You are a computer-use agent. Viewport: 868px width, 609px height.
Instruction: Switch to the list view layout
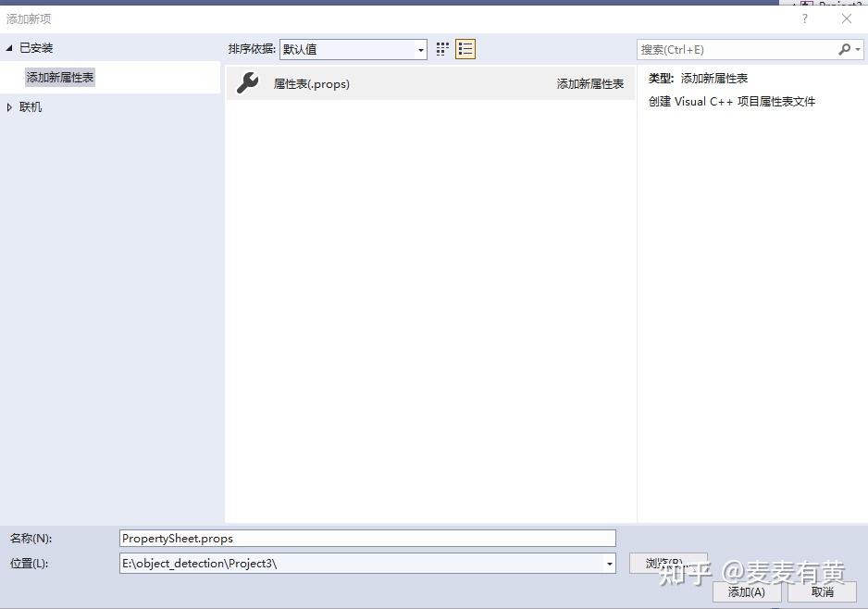(465, 49)
